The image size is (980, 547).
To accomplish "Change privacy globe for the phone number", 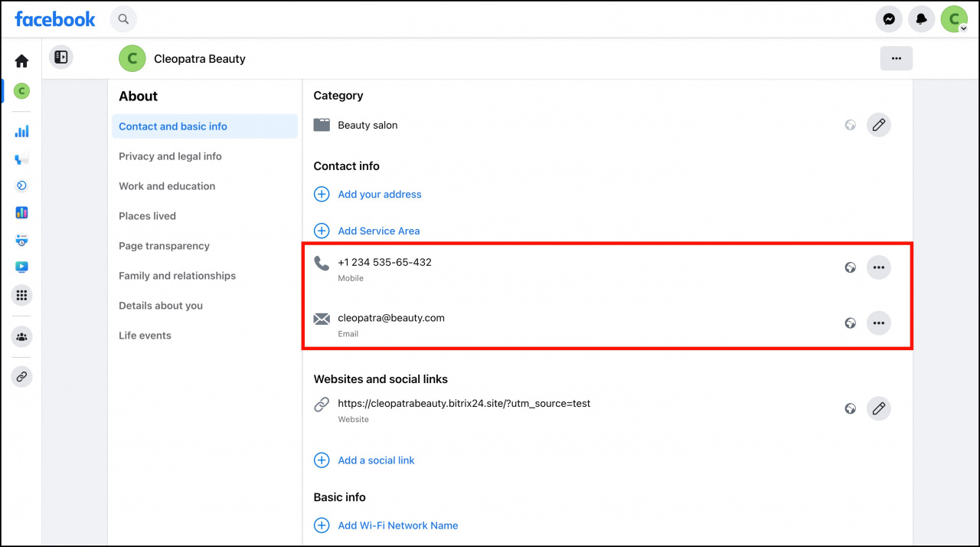I will tap(850, 267).
